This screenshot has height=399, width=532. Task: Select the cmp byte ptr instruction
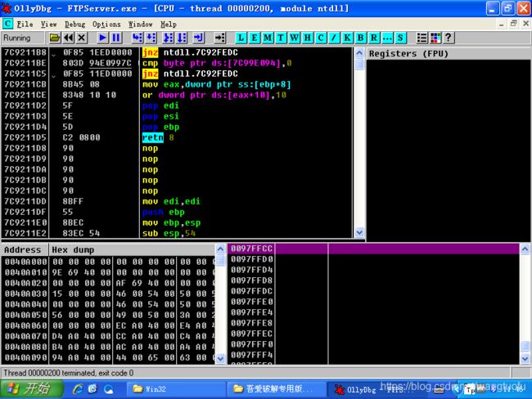(x=177, y=63)
